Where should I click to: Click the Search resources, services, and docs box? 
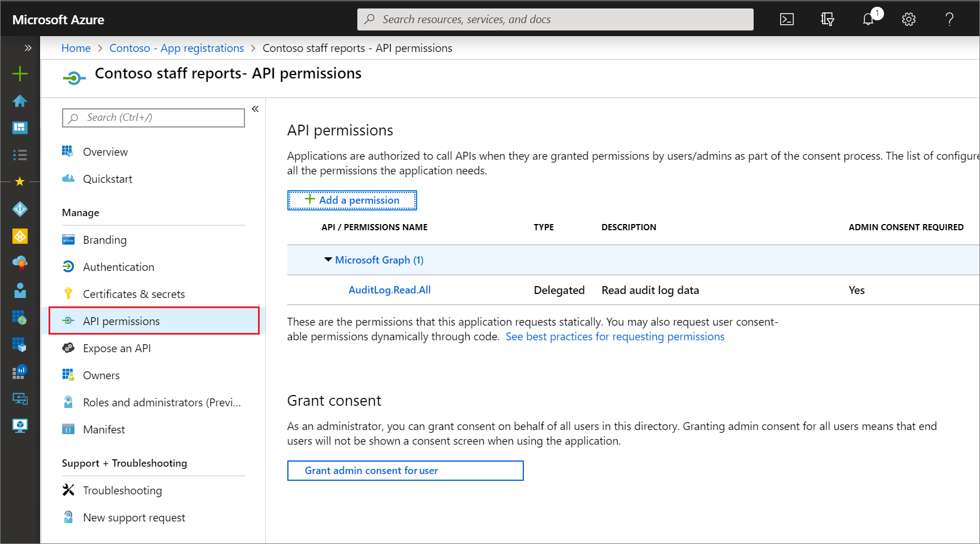(555, 20)
